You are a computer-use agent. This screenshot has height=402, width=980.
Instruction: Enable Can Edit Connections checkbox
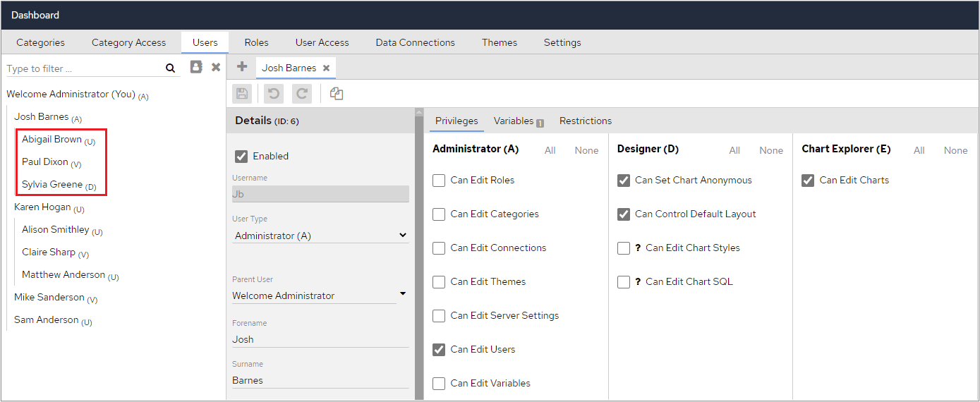click(439, 248)
